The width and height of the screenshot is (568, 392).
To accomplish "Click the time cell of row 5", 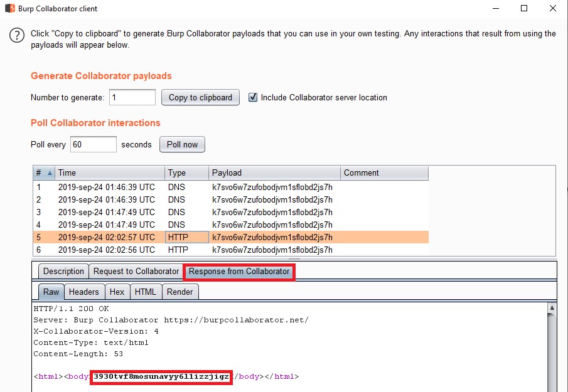I will point(110,238).
